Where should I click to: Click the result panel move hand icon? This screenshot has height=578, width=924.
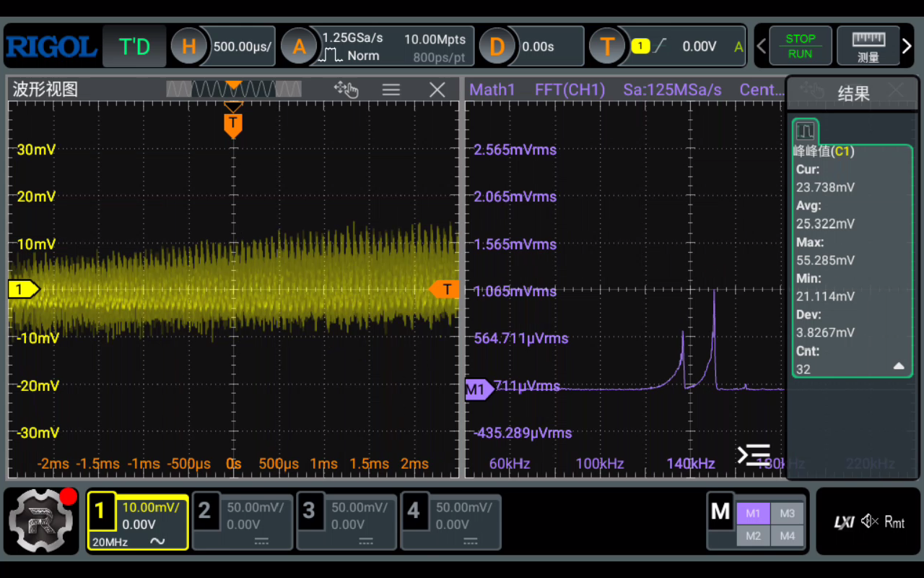tap(812, 91)
